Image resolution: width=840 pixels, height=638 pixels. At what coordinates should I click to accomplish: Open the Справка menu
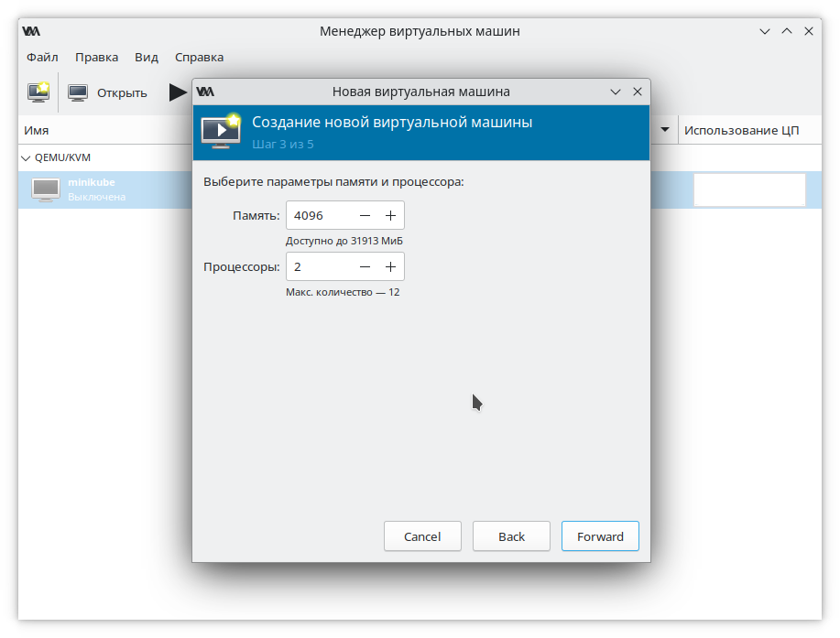pos(199,57)
